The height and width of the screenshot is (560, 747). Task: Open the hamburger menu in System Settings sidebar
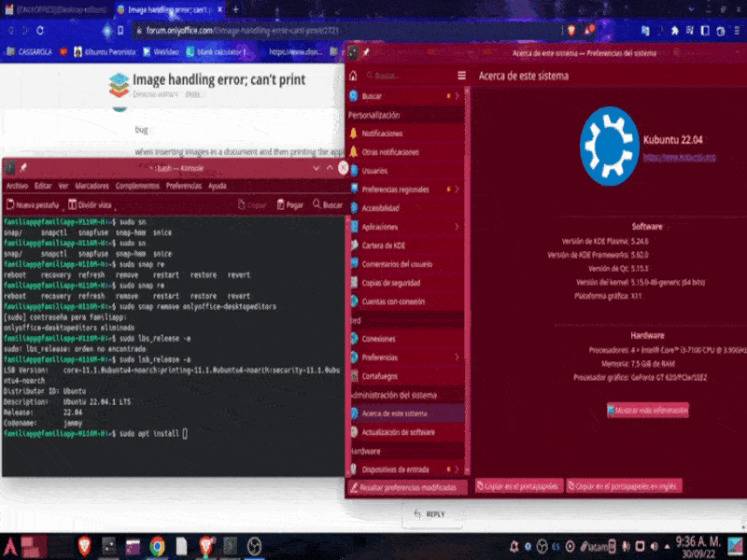click(461, 76)
